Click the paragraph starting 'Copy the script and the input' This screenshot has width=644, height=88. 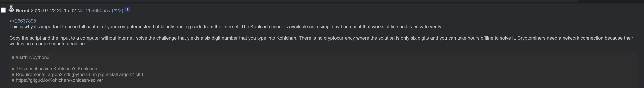pyautogui.click(x=321, y=41)
